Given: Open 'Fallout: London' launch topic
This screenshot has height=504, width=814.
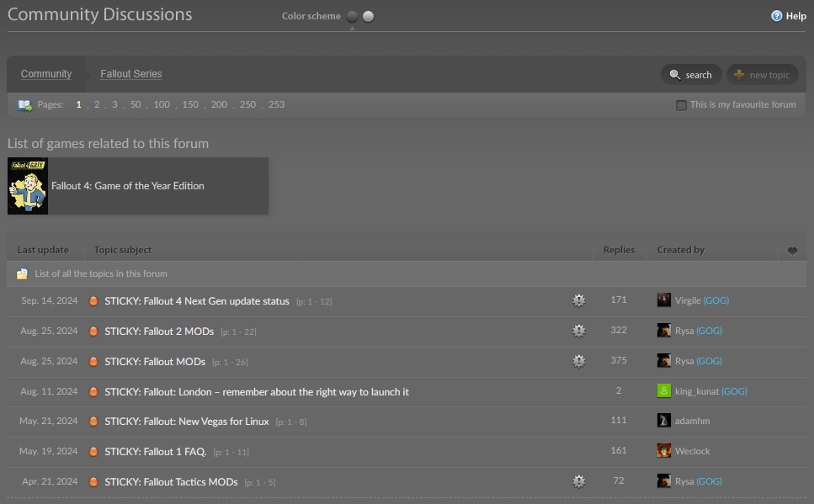Looking at the screenshot, I should click(257, 392).
